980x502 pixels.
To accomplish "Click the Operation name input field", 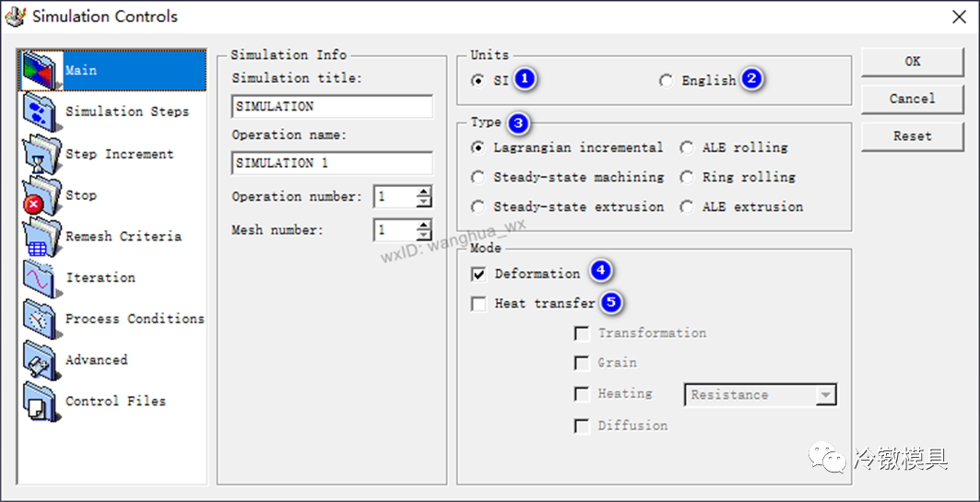I will tap(332, 164).
